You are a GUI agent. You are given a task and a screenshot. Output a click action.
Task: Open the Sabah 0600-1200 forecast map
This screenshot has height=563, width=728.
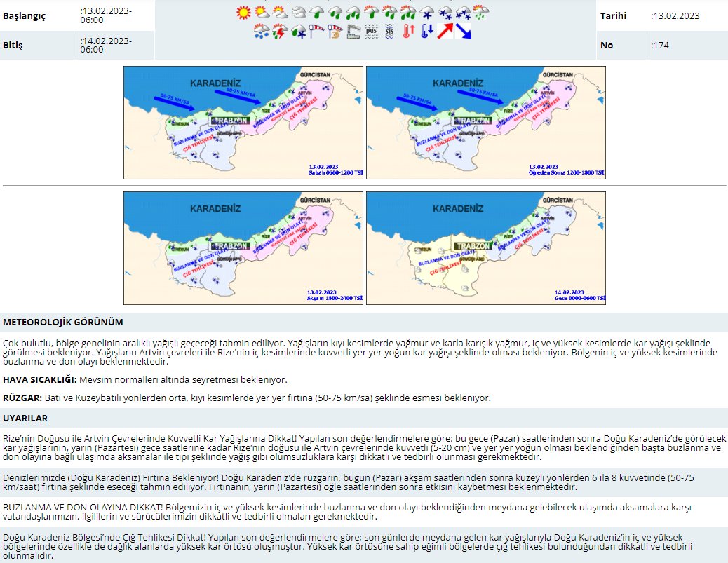243,123
